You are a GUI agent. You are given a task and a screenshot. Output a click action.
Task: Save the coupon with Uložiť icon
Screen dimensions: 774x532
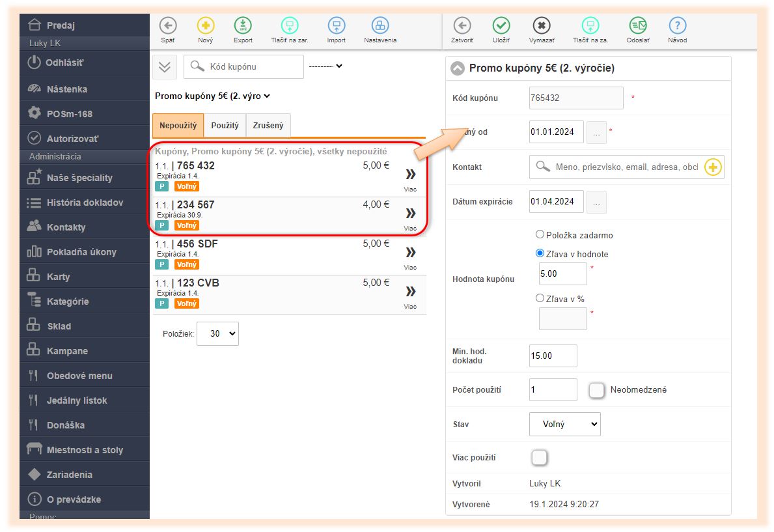pyautogui.click(x=501, y=26)
